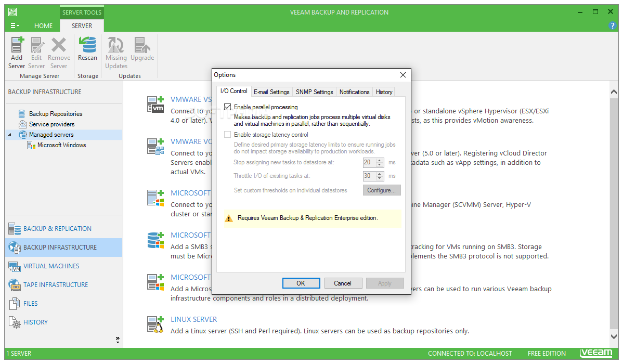Viewport: 623px width, 364px height.
Task: Click OK in Options dialog
Action: 301,283
